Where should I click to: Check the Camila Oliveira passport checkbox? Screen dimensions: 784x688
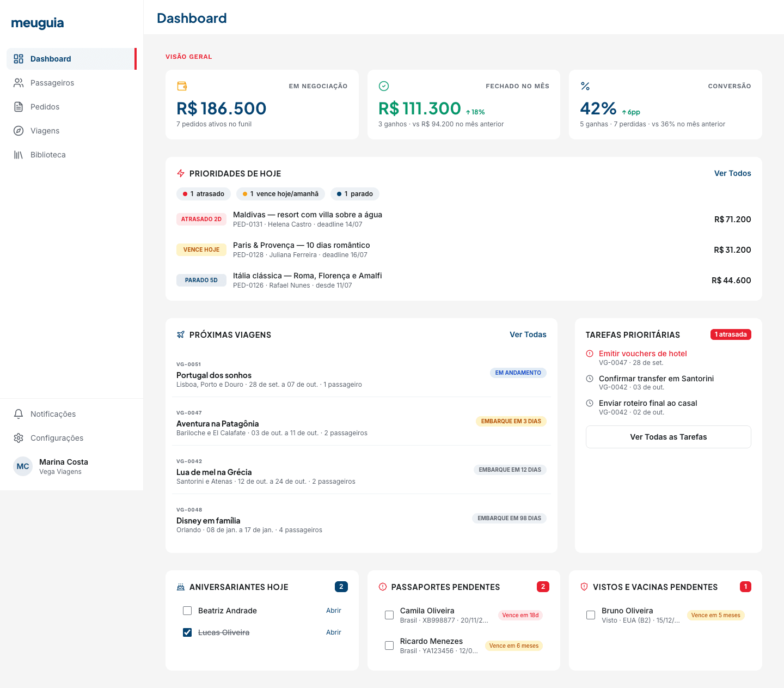(x=389, y=615)
